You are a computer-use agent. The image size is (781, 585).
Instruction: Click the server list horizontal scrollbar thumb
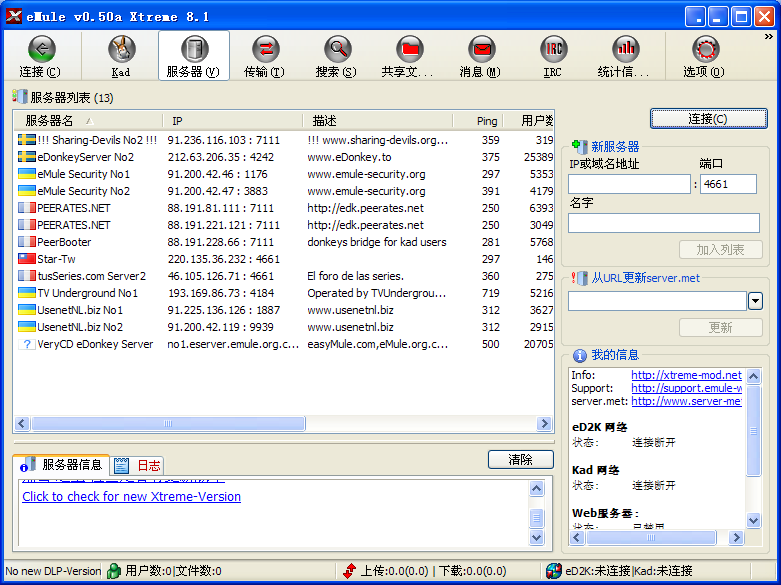168,424
